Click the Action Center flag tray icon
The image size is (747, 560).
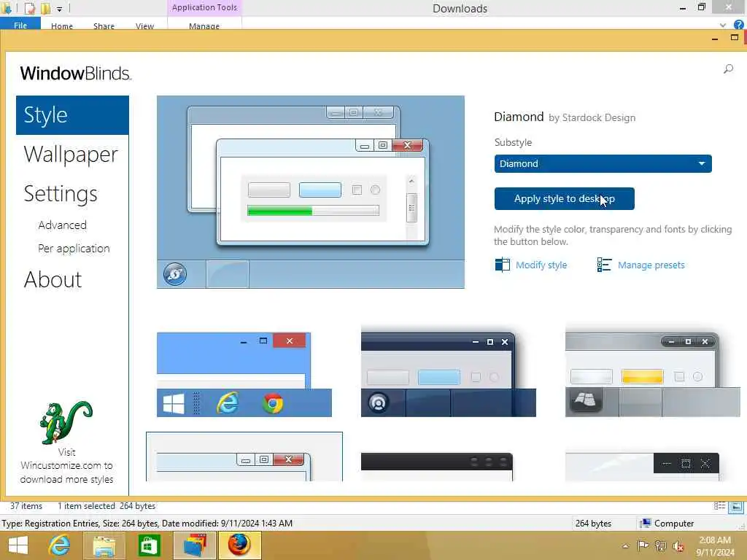click(643, 545)
